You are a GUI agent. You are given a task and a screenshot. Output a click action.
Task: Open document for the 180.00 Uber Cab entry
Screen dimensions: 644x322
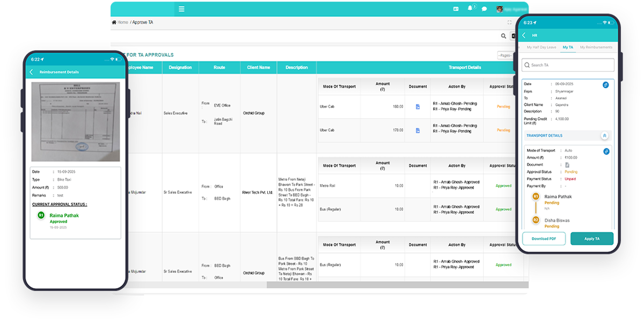click(418, 107)
